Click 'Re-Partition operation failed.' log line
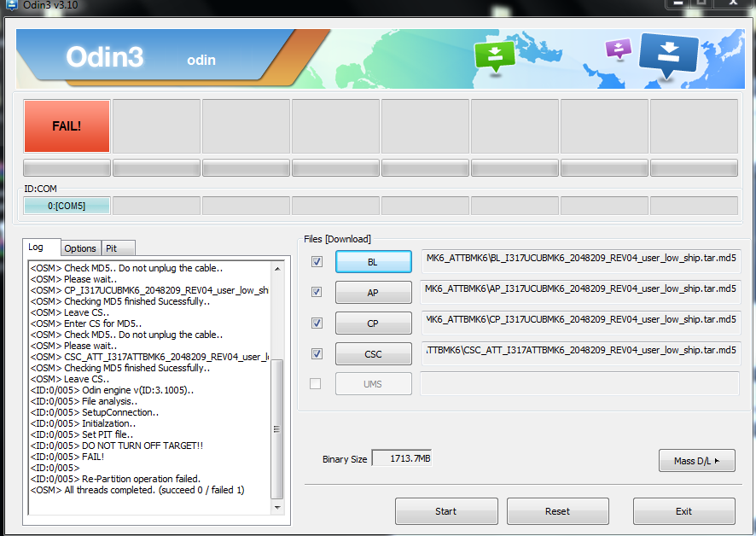The height and width of the screenshot is (536, 756). (115, 479)
